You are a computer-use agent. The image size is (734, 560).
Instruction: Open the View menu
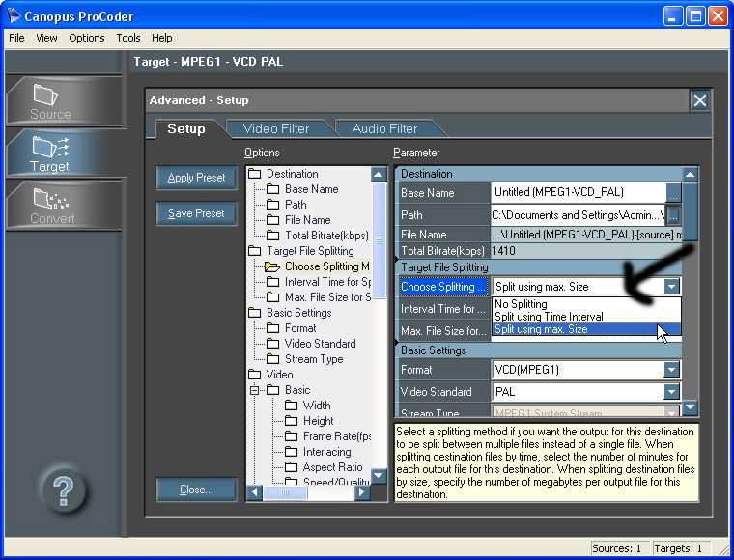46,38
